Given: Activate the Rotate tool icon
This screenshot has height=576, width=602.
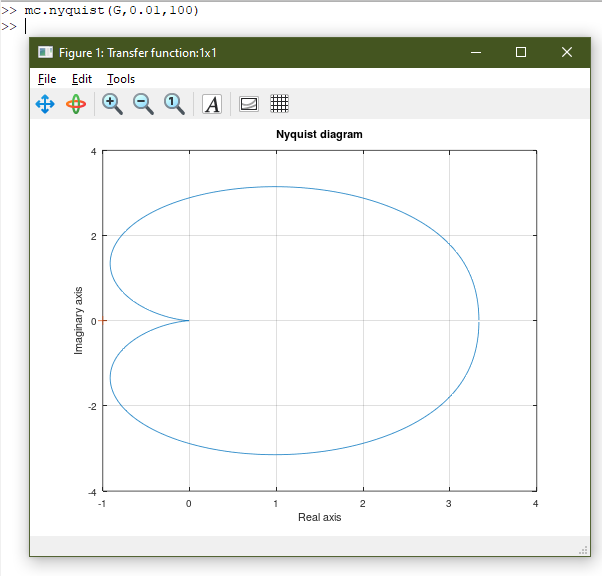Looking at the screenshot, I should (x=76, y=103).
